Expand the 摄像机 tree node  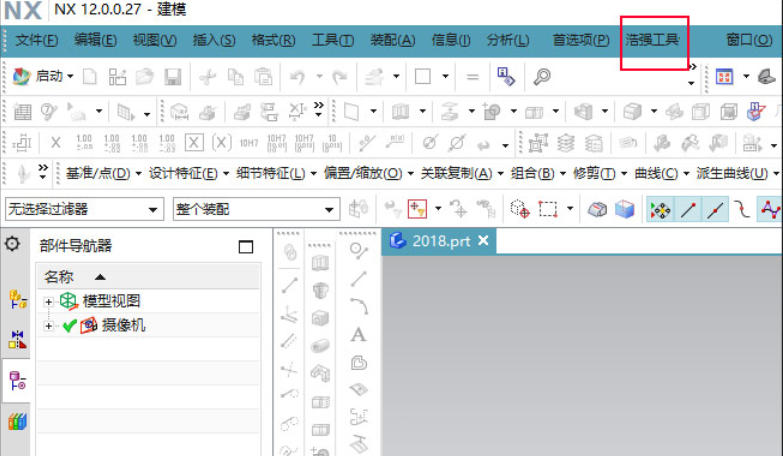pyautogui.click(x=48, y=326)
